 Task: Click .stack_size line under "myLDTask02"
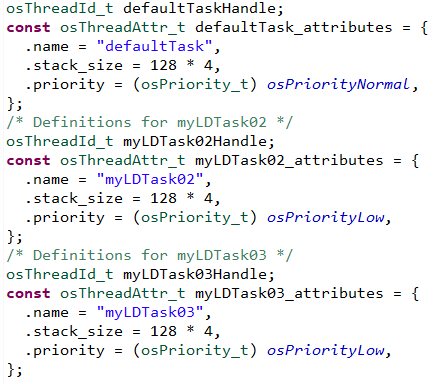click(123, 198)
